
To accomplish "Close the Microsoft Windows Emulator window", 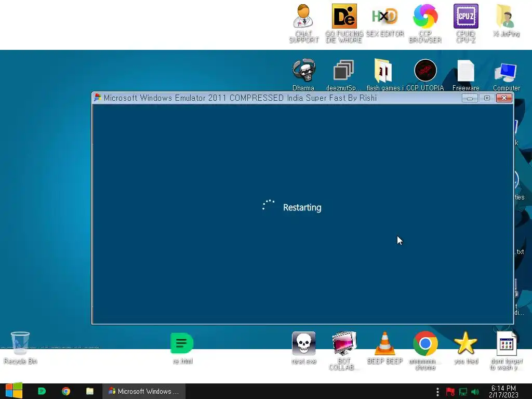I will (504, 98).
